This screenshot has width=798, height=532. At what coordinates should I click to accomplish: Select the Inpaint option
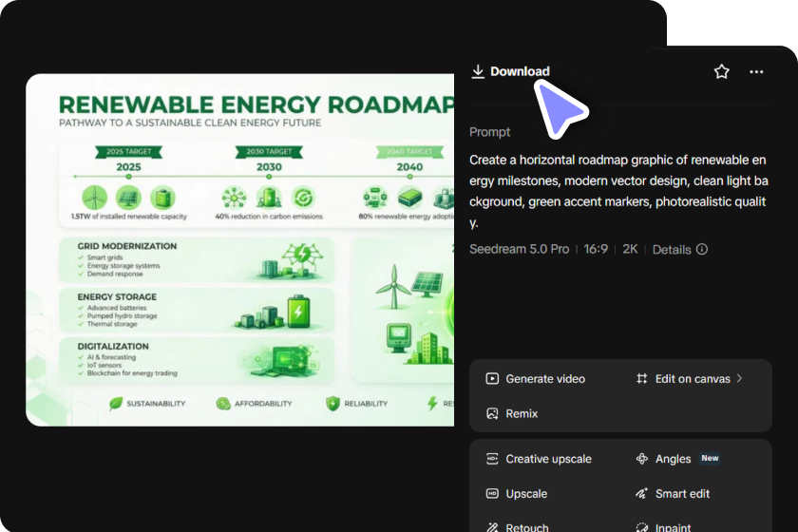pos(673,527)
